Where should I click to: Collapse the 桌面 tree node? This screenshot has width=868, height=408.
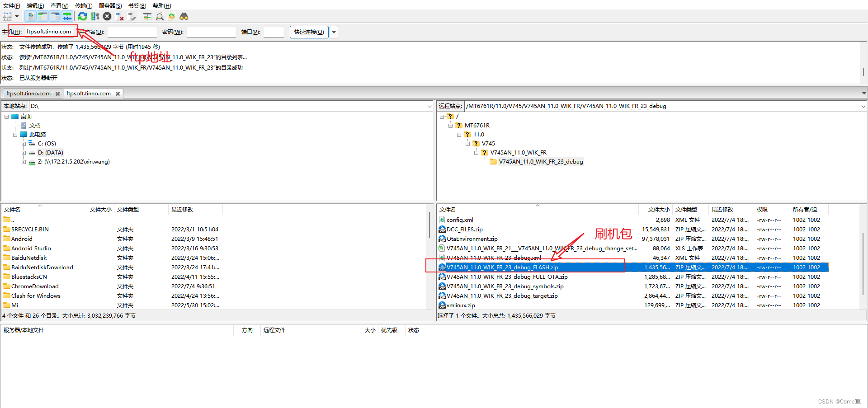pyautogui.click(x=7, y=117)
